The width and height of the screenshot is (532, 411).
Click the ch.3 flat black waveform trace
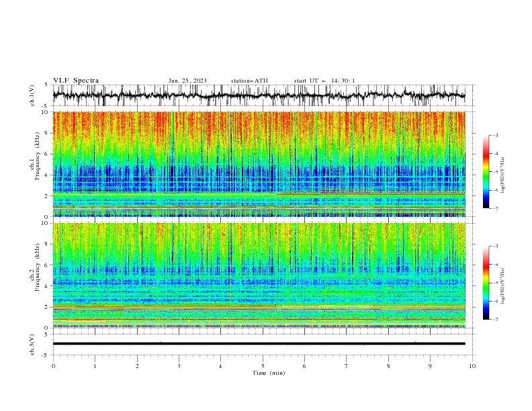pos(259,344)
